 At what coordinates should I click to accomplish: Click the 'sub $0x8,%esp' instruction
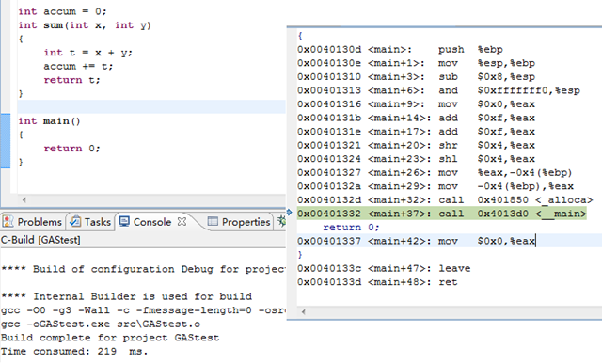coord(416,77)
